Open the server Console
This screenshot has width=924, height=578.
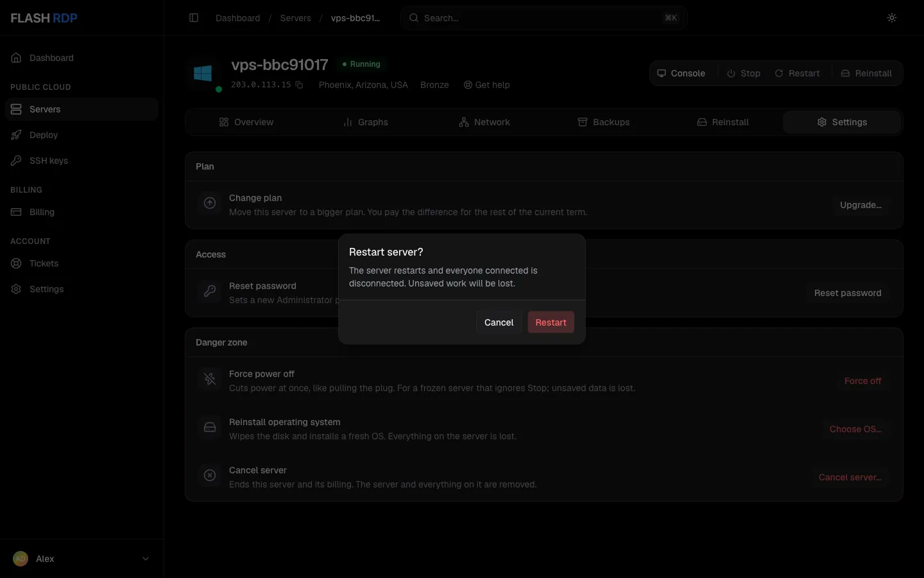(x=681, y=73)
